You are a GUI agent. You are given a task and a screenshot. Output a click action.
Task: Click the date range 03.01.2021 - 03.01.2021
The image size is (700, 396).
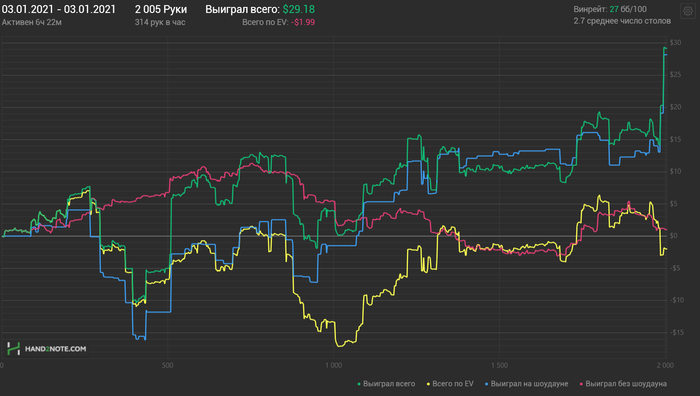click(58, 9)
